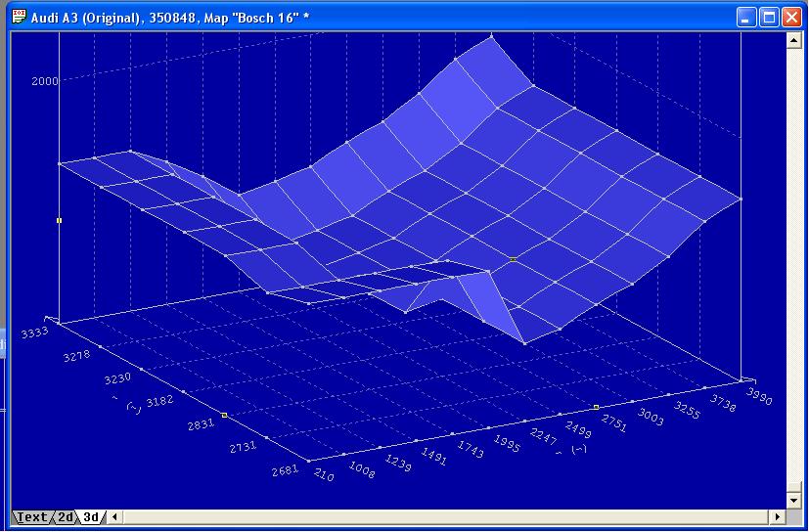The width and height of the screenshot is (809, 532).
Task: Minimize the Bosch 16 map window
Action: tap(747, 17)
